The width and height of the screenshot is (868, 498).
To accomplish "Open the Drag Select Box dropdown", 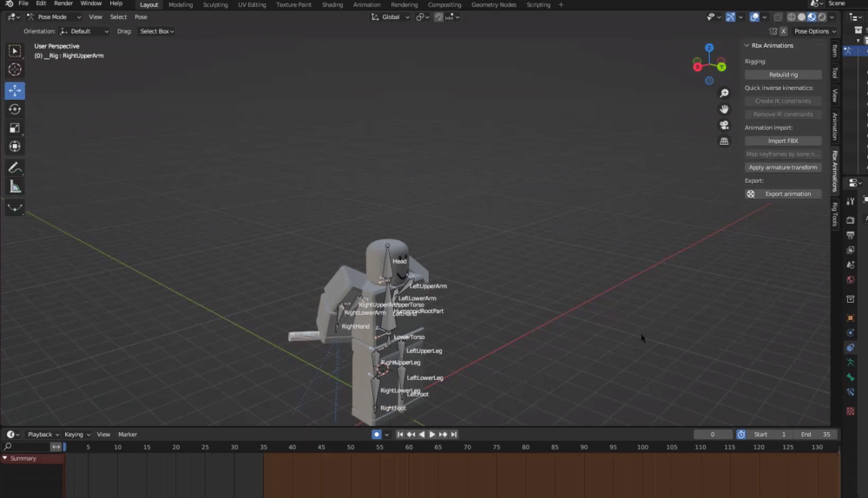I will click(156, 31).
